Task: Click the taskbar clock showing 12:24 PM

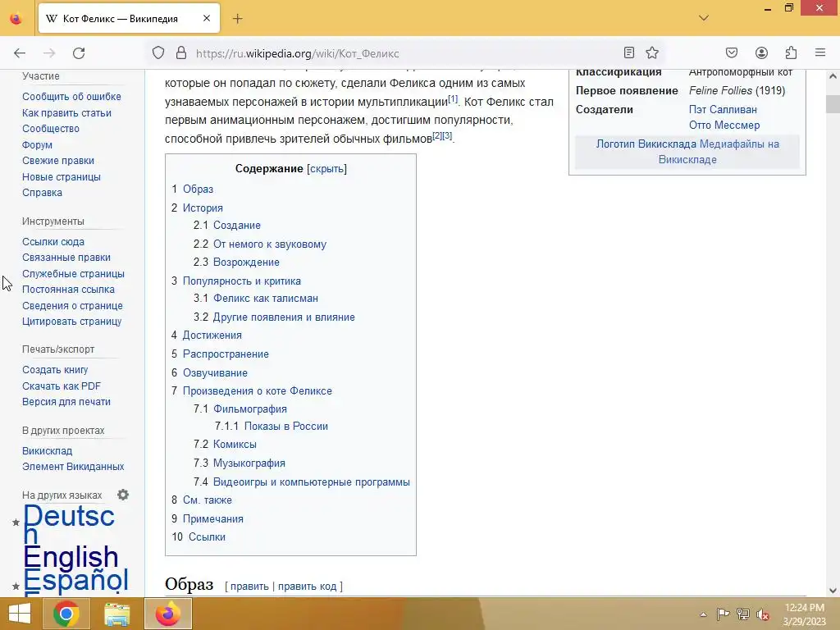Action: [x=804, y=614]
